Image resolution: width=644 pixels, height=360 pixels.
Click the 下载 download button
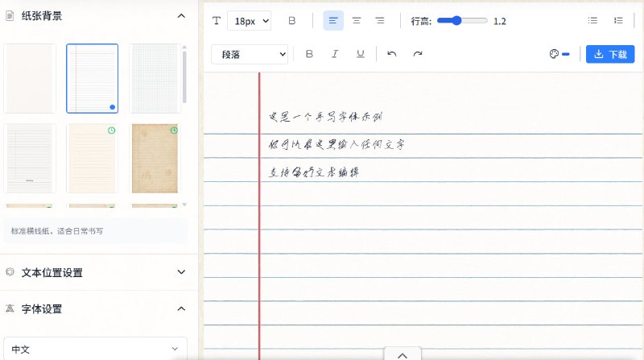pos(609,54)
